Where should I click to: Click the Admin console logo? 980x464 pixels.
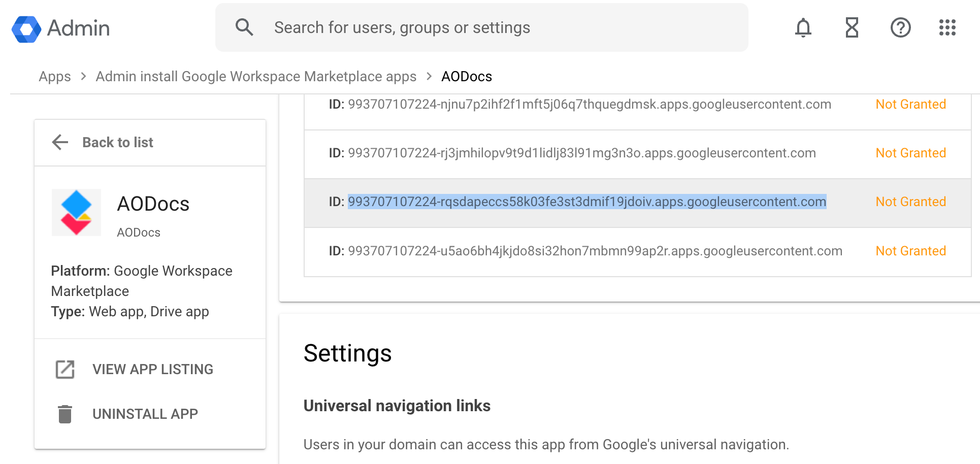click(60, 28)
